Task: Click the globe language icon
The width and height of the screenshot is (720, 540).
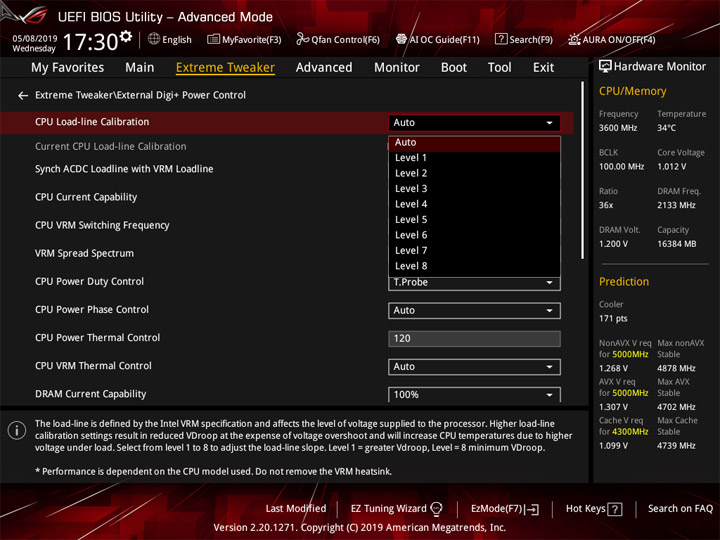Action: (x=154, y=39)
